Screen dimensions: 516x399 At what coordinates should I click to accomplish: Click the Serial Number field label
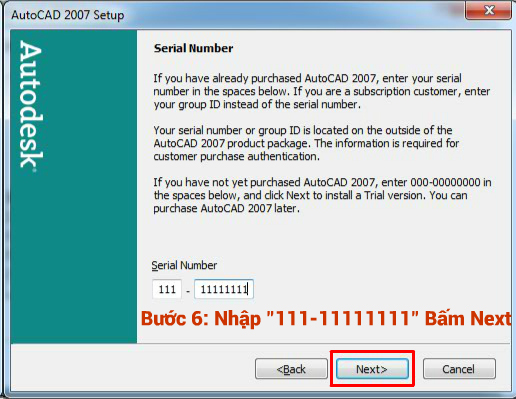coord(184,265)
